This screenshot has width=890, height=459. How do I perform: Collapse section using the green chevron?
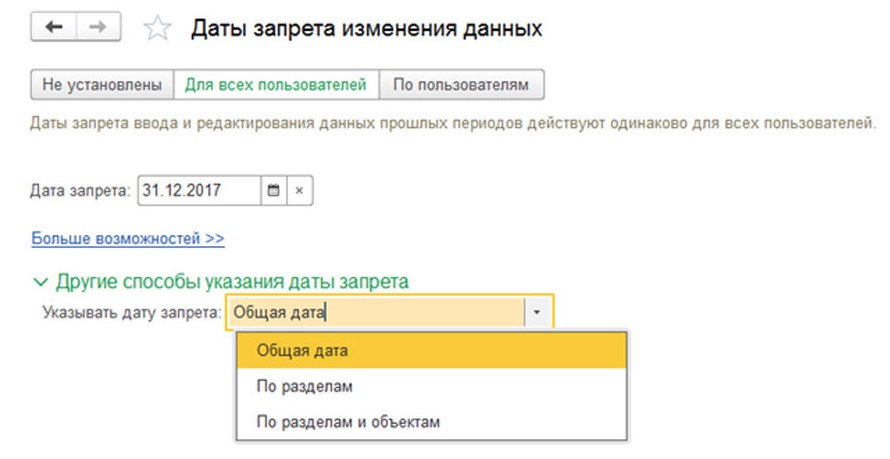[x=41, y=282]
